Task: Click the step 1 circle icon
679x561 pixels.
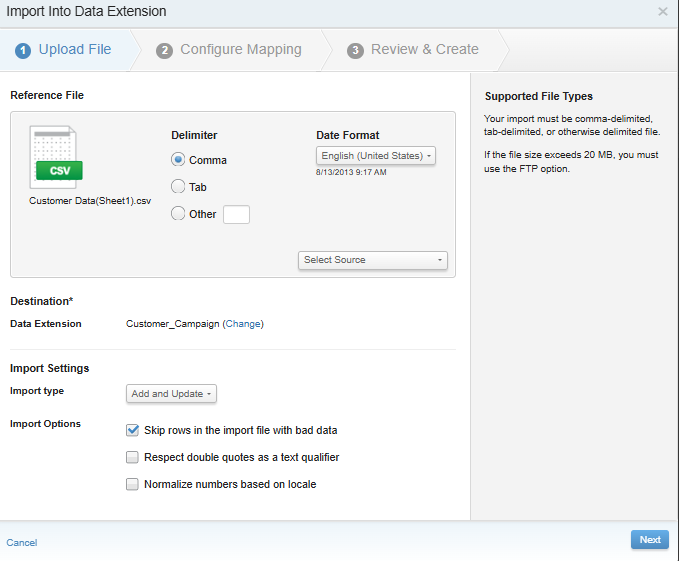Action: point(22,50)
